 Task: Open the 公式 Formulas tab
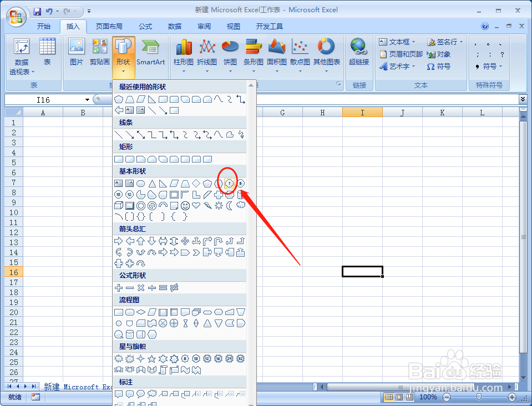145,27
